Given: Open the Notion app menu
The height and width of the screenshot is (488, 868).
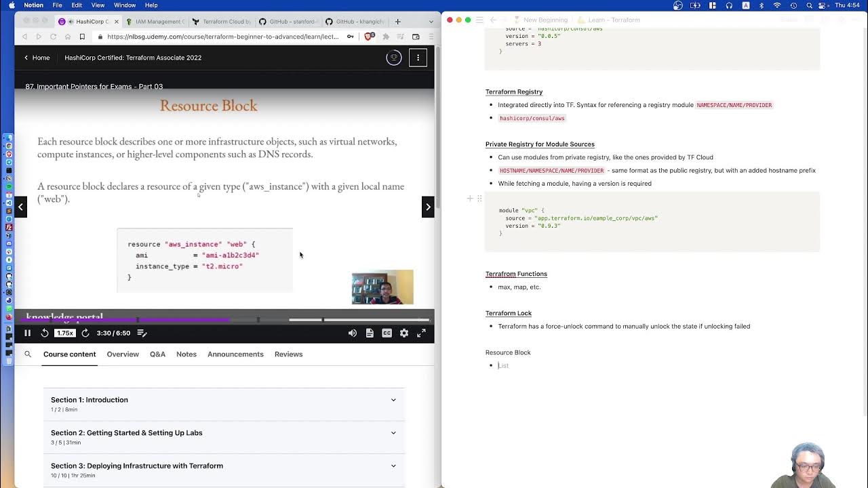Looking at the screenshot, I should (33, 5).
